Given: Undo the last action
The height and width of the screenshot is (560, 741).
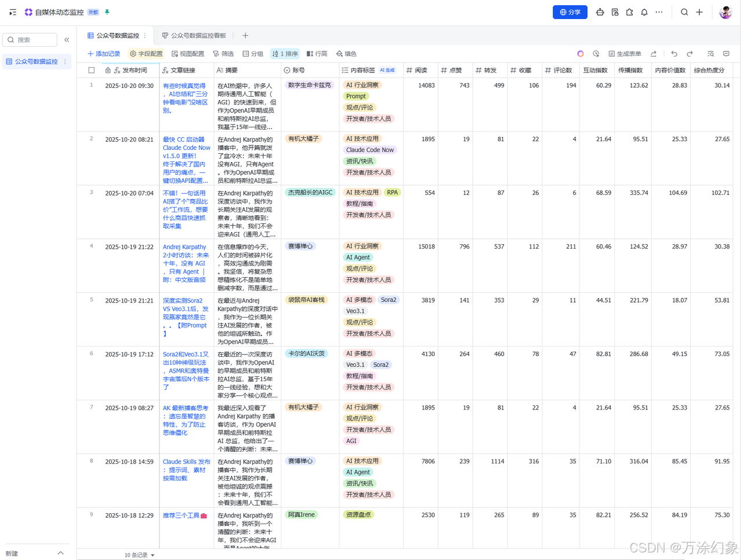Looking at the screenshot, I should 674,54.
